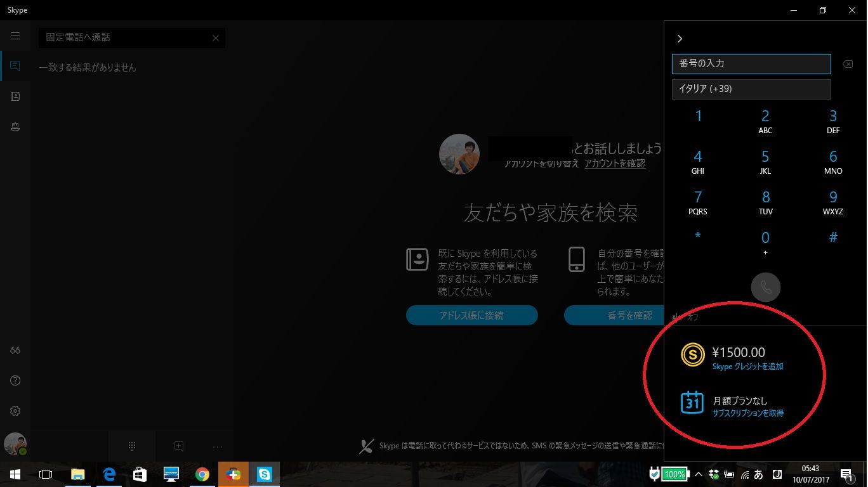Click the 月額プランなし text
868x487 pixels.
click(x=740, y=401)
